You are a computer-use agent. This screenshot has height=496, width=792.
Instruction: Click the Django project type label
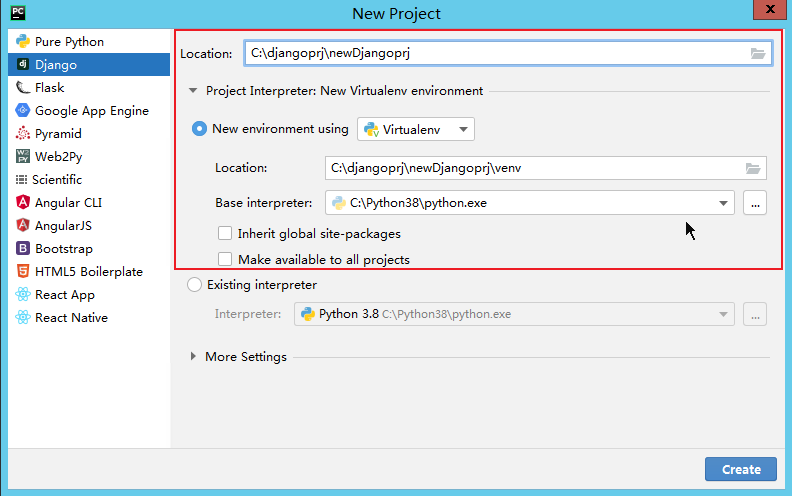tap(56, 65)
